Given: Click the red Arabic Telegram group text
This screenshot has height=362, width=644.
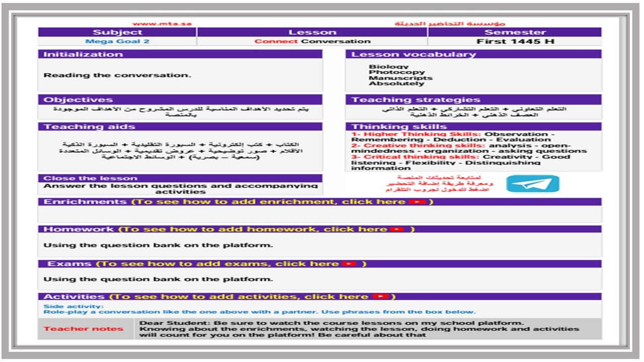Looking at the screenshot, I should [439, 184].
